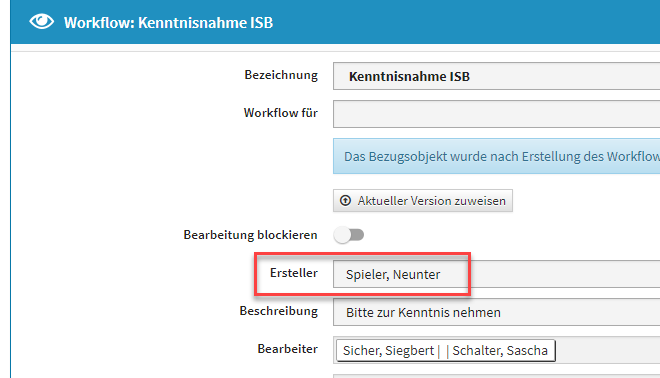This screenshot has height=378, width=660.
Task: Click the Bezeichnung label
Action: coord(281,75)
